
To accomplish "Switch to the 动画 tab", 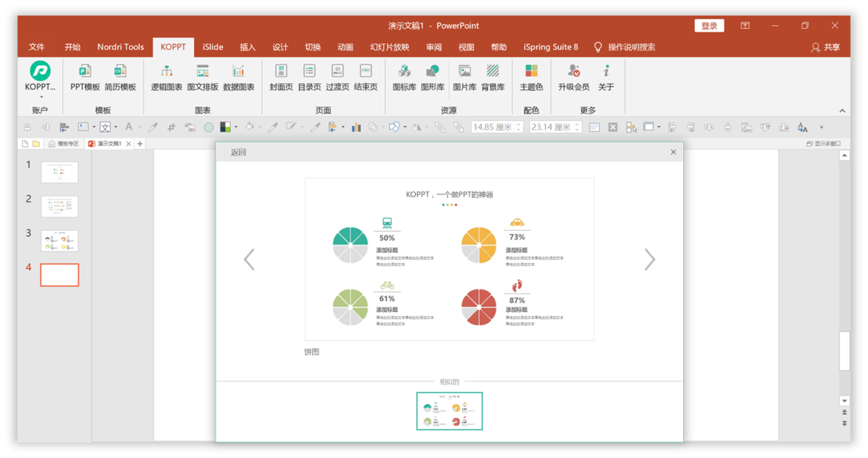I will point(345,47).
